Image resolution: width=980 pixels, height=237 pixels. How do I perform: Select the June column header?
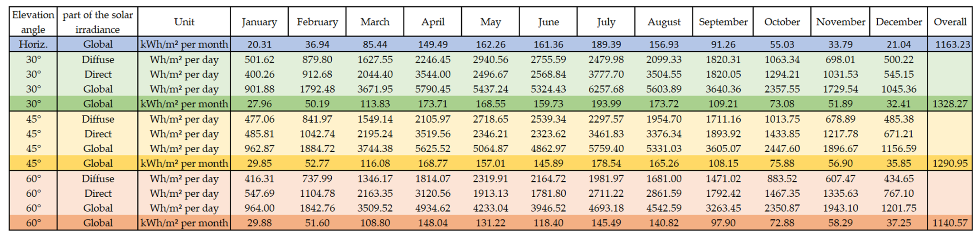coord(548,22)
